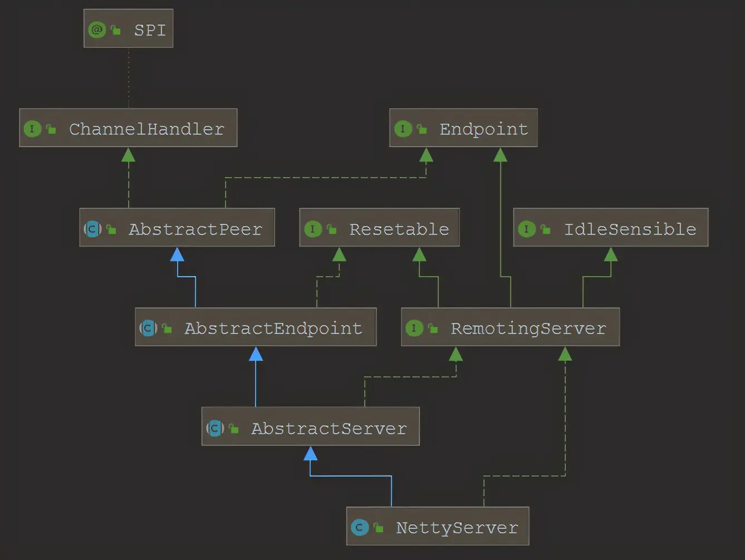Select the RemotingServer interface node
The image size is (745, 560).
[x=510, y=327]
